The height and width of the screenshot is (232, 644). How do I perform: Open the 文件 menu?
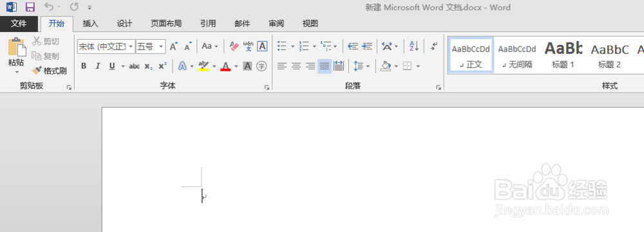click(19, 24)
